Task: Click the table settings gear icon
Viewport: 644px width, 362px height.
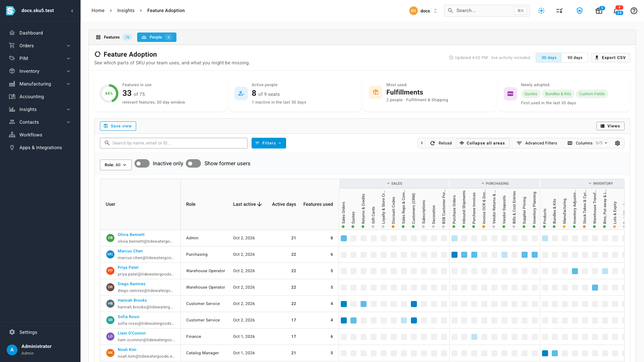Action: click(618, 143)
